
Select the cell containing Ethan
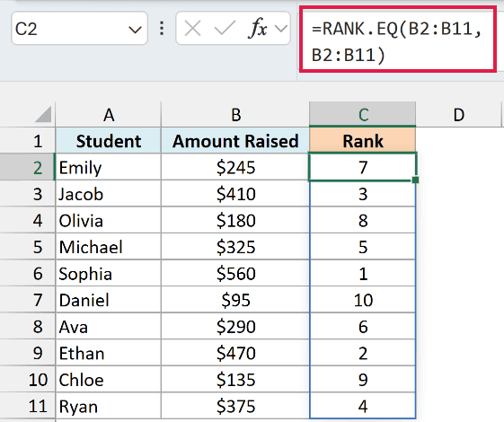point(109,353)
